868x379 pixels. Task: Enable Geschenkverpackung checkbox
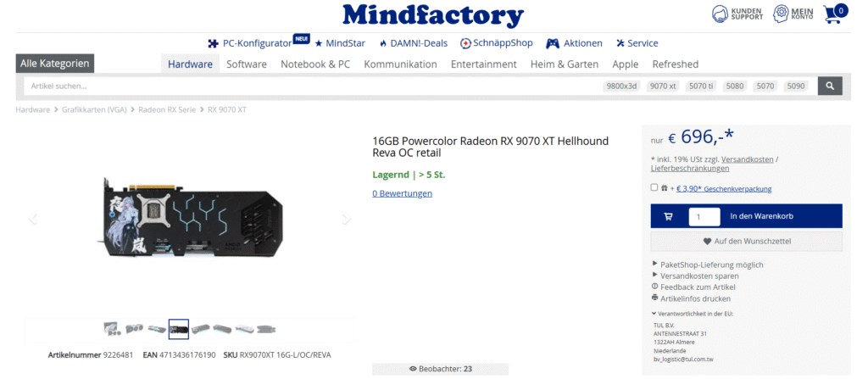(x=654, y=187)
